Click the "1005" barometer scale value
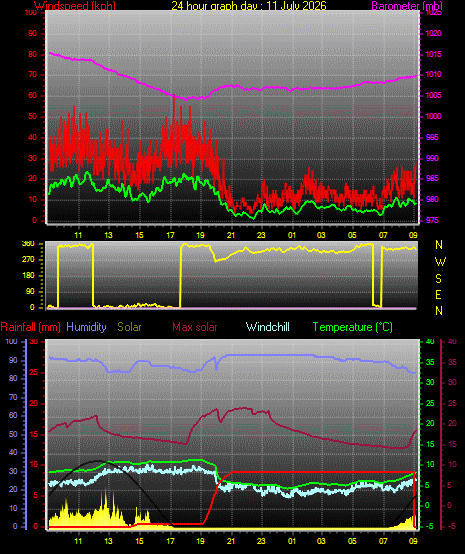The height and width of the screenshot is (554, 465). [433, 95]
